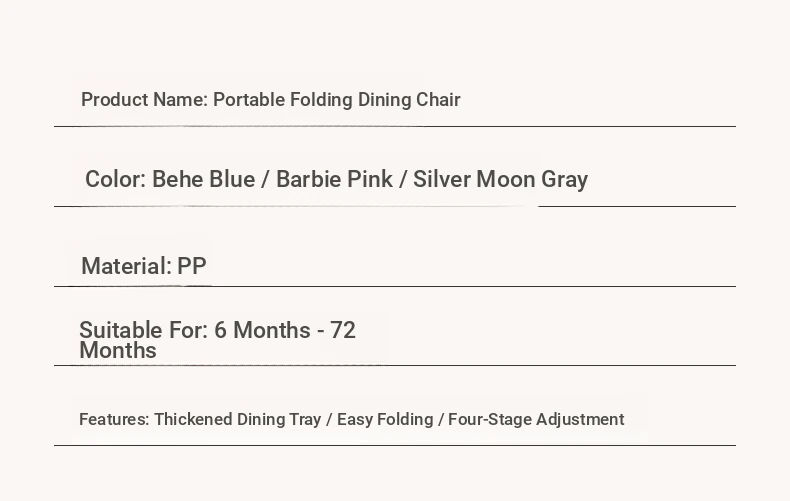The image size is (790, 501).
Task: Click the wrapped 'Months' word on second line
Action: [x=118, y=351]
